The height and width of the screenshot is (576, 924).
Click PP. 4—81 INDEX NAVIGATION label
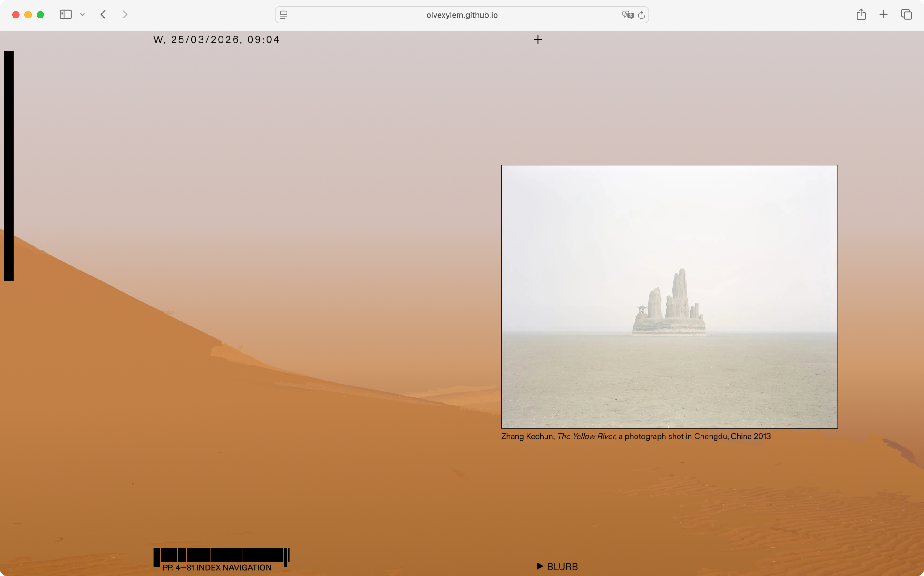(x=217, y=568)
